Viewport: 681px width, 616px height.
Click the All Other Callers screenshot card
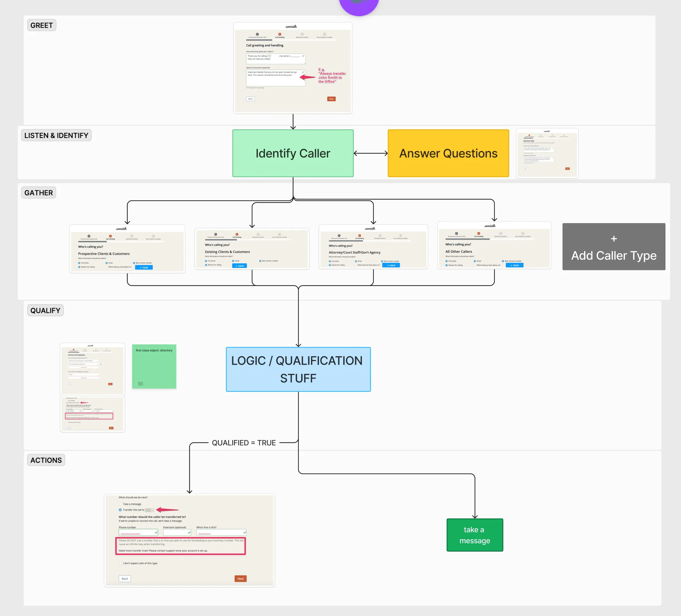[x=494, y=245]
